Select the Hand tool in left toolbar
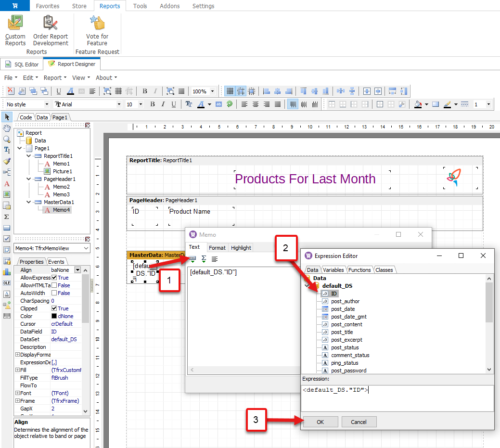Image resolution: width=500 pixels, height=448 pixels. (7, 128)
